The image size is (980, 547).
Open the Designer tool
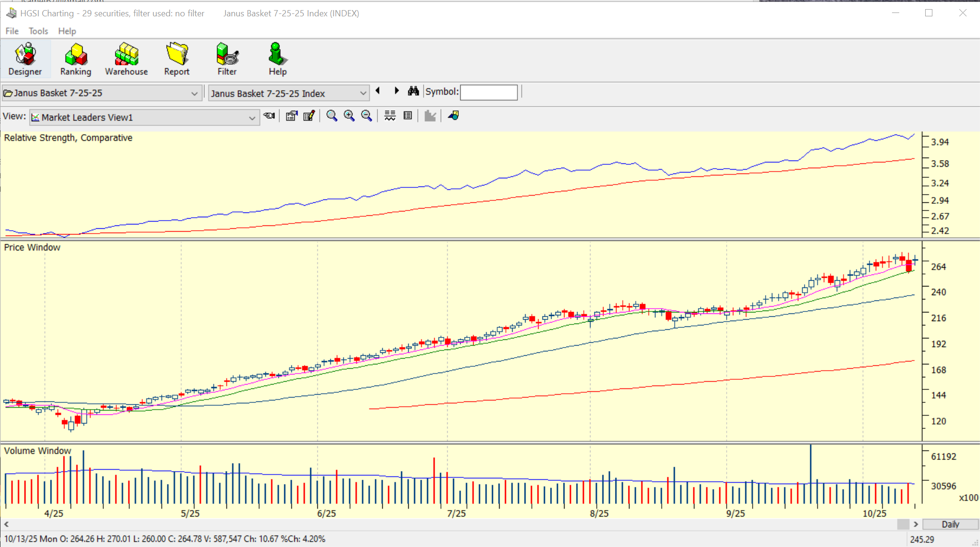[25, 59]
